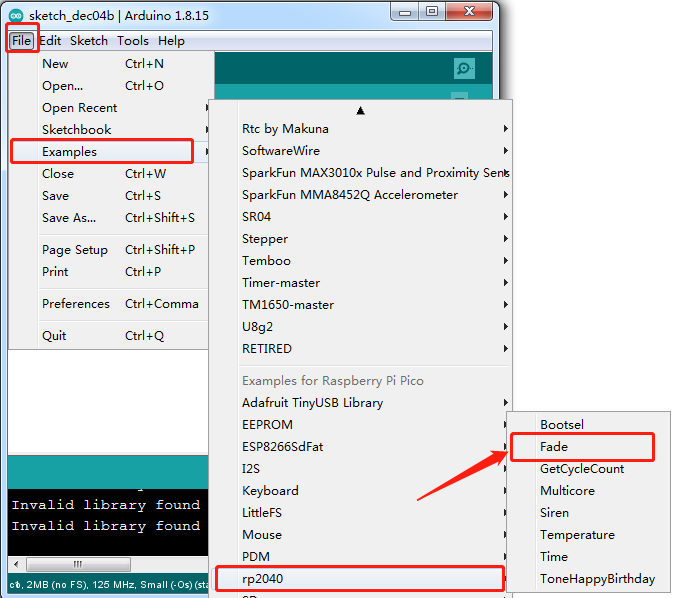This screenshot has width=676, height=598.
Task: Open Mouse examples submenu
Action: [359, 535]
